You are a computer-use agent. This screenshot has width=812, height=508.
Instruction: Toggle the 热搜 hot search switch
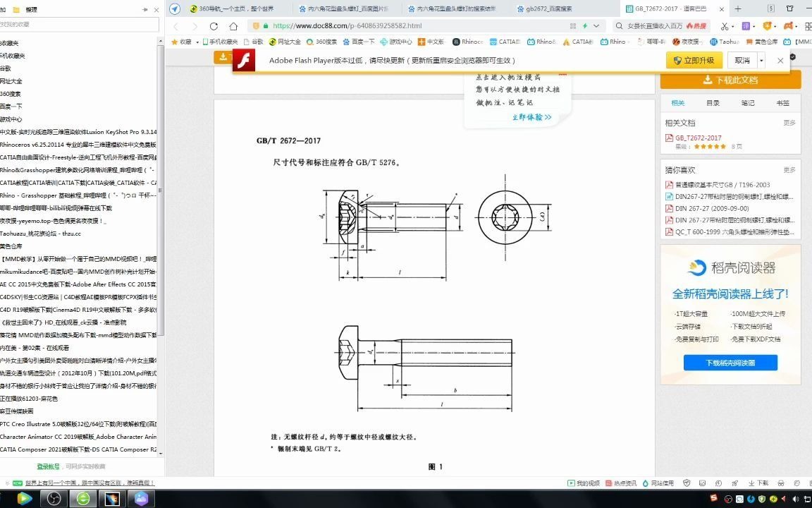click(696, 26)
